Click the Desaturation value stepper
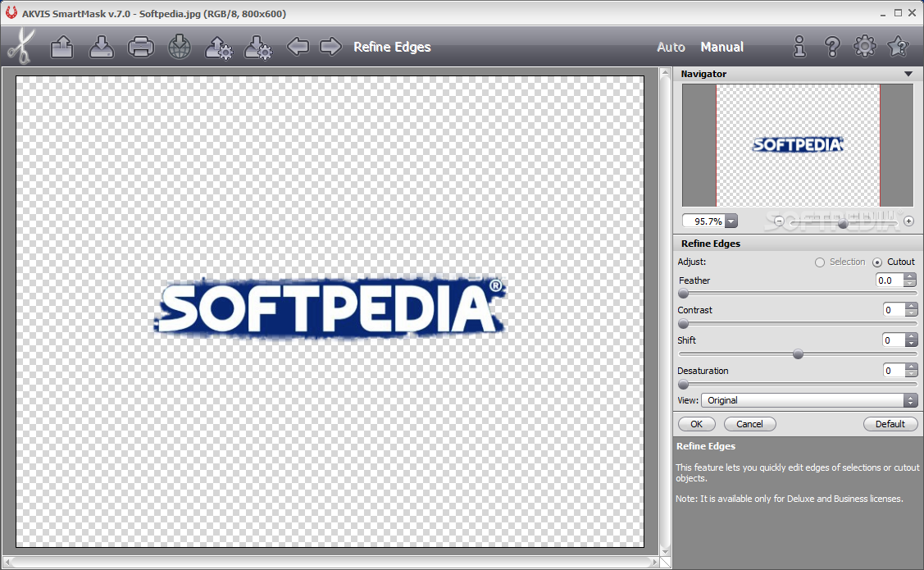Viewport: 924px width, 570px height. coord(912,370)
